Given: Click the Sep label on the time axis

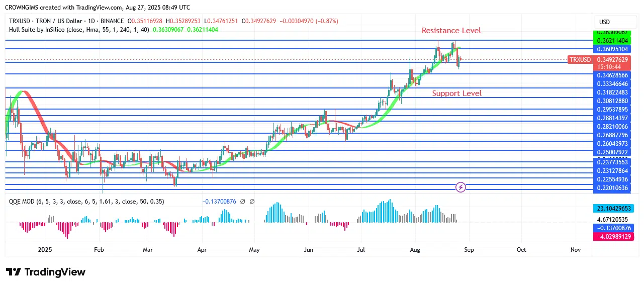Looking at the screenshot, I should click(x=469, y=249).
